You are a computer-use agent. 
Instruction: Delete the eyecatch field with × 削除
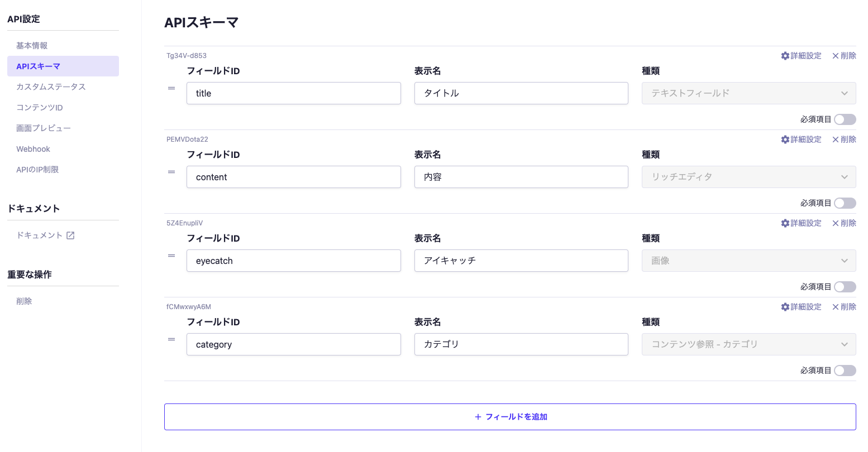[x=844, y=223]
